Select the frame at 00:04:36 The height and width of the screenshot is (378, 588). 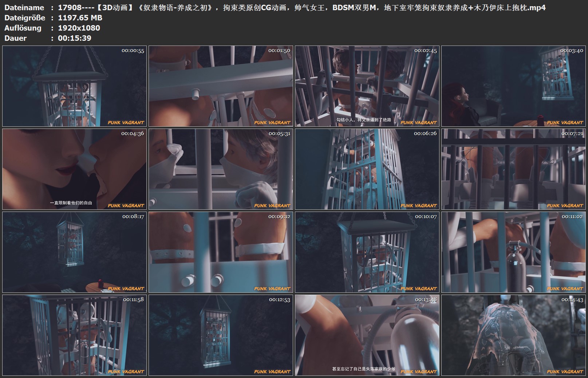coord(74,169)
